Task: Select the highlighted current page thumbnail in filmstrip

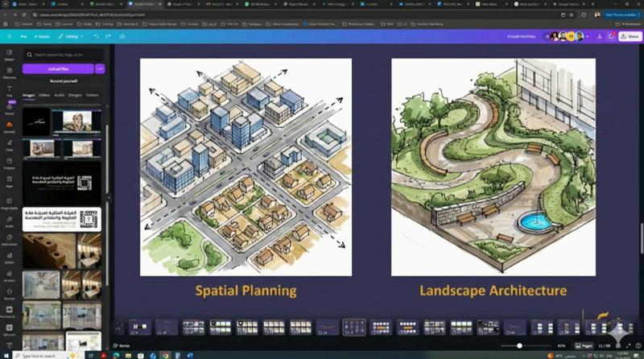Action: (354, 328)
